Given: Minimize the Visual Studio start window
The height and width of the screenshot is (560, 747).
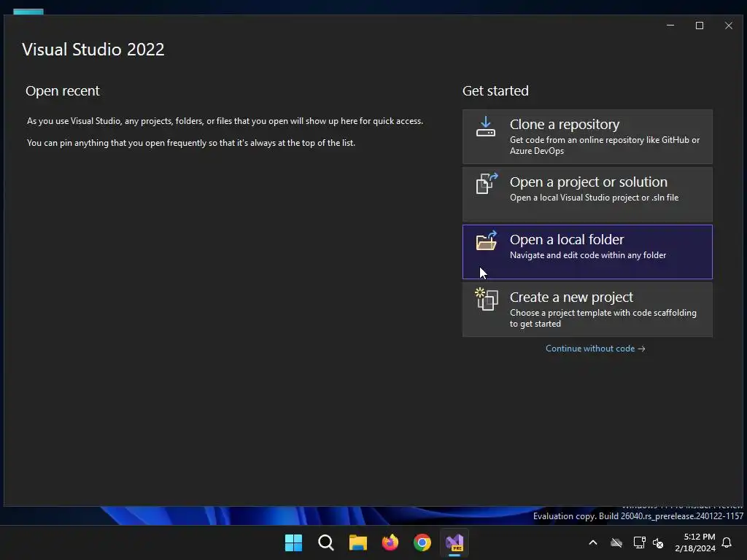Looking at the screenshot, I should click(670, 26).
